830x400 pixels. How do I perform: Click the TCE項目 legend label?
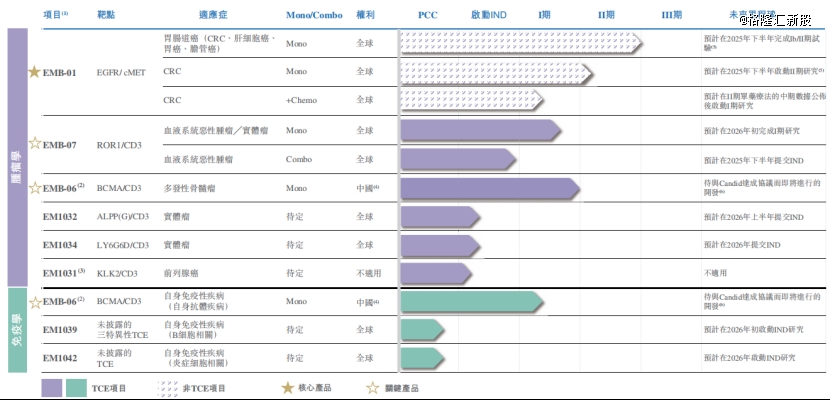[109, 388]
